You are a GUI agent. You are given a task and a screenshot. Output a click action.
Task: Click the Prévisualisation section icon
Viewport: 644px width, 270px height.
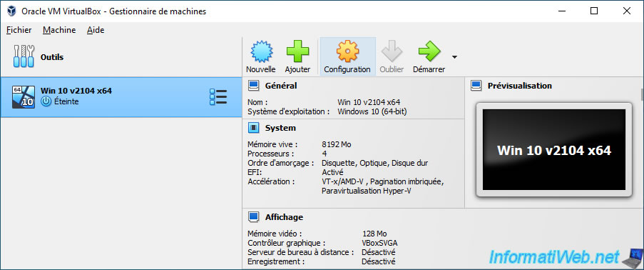tap(476, 86)
